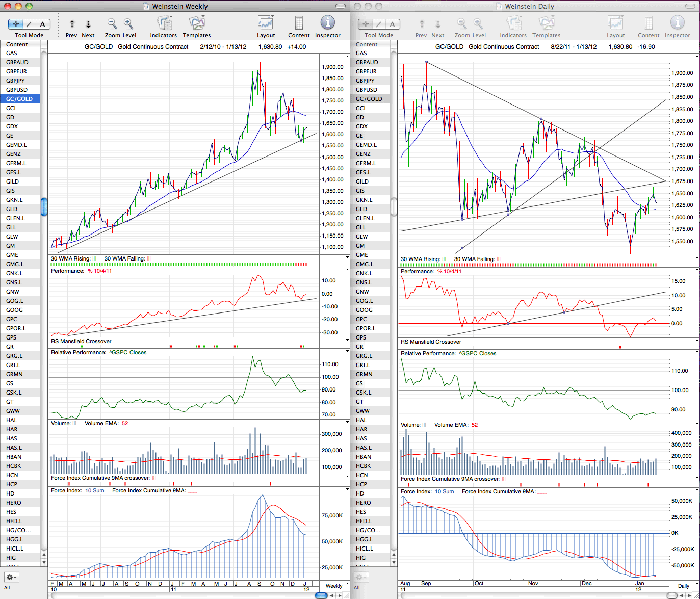Screen dimensions: 700x599
Task: Click scroll down arrow in Weekly sidebar
Action: tap(44, 562)
